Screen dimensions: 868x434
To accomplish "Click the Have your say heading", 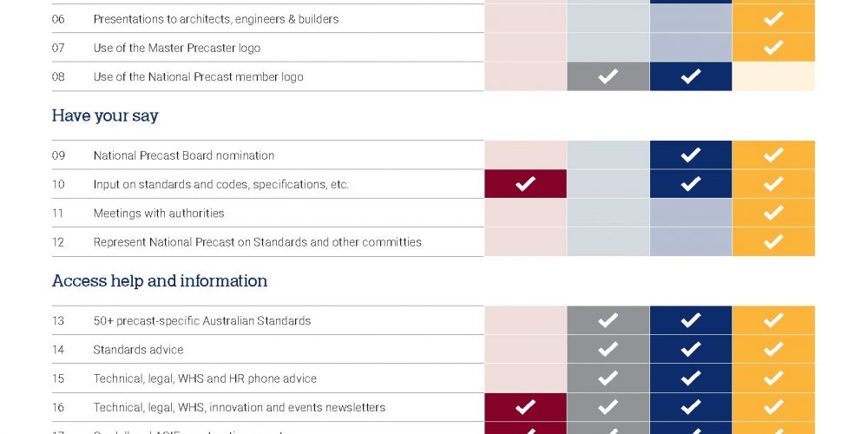I will (x=105, y=115).
